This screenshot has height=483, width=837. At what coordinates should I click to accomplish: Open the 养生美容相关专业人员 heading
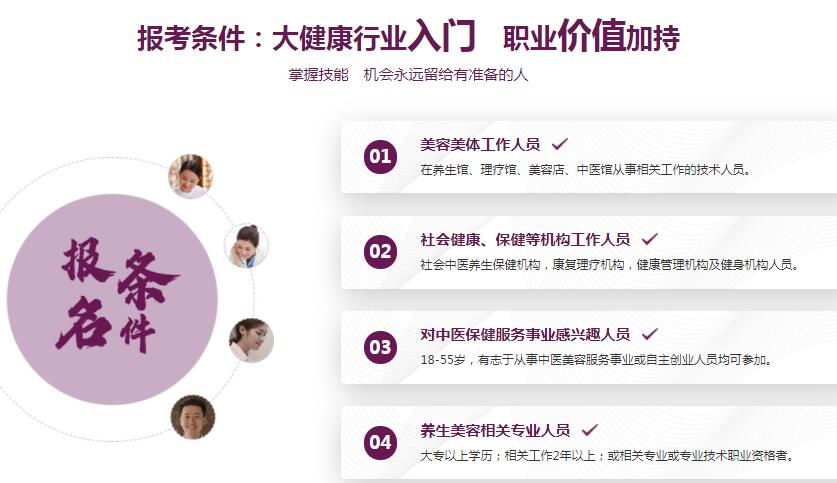tap(495, 430)
